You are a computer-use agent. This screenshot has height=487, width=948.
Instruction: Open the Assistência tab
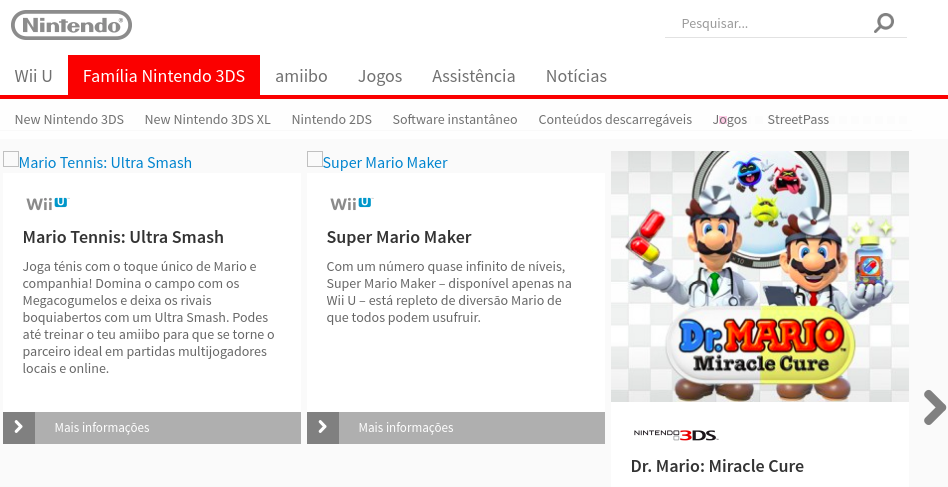(x=473, y=76)
